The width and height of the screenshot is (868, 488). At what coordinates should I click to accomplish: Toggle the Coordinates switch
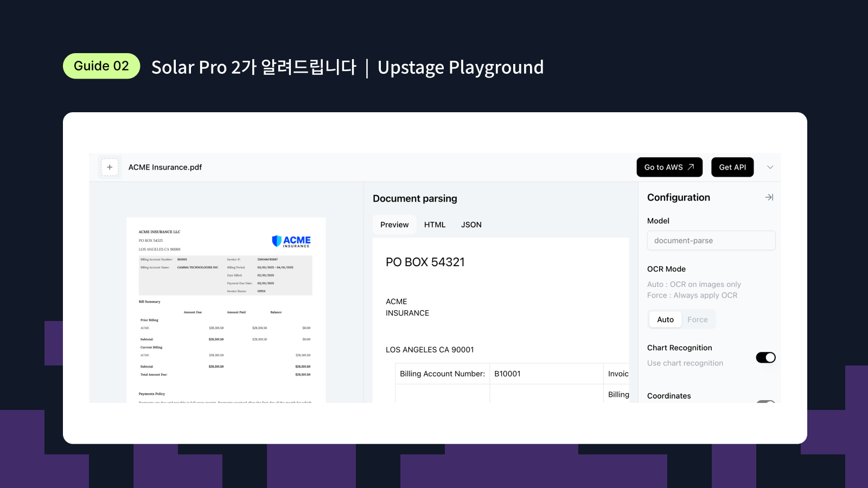[x=765, y=402]
